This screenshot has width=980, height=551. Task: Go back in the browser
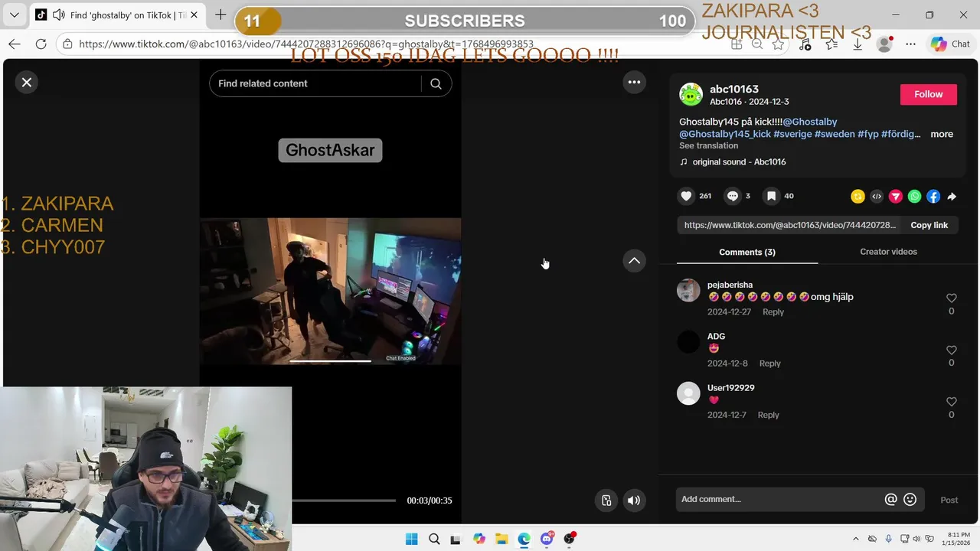tap(15, 44)
